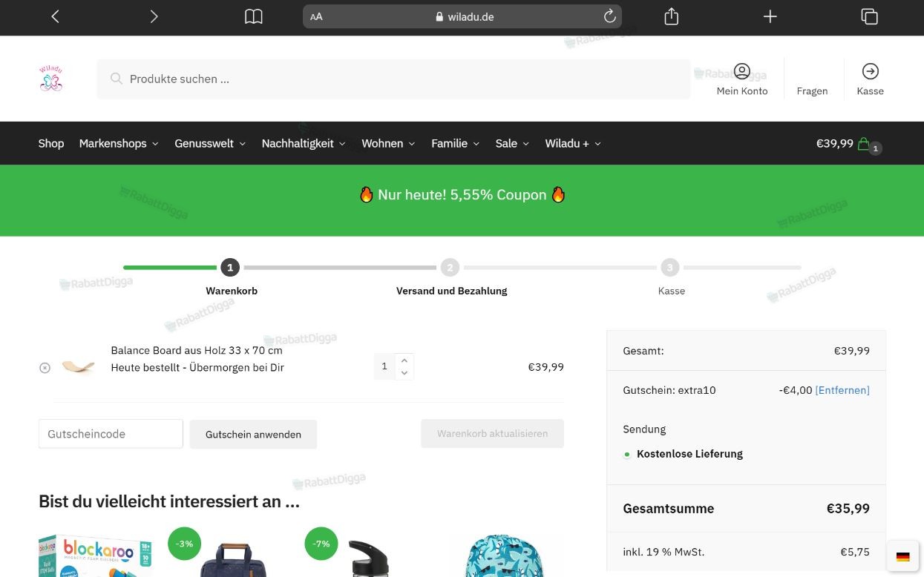The image size is (924, 577).
Task: Tap the AA reader text-size button
Action: pos(316,16)
